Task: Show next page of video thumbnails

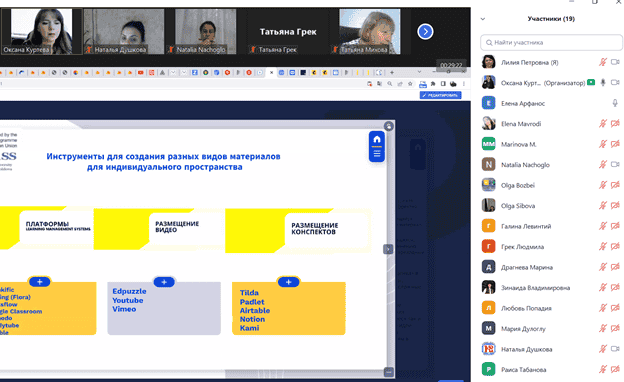Action: click(425, 31)
